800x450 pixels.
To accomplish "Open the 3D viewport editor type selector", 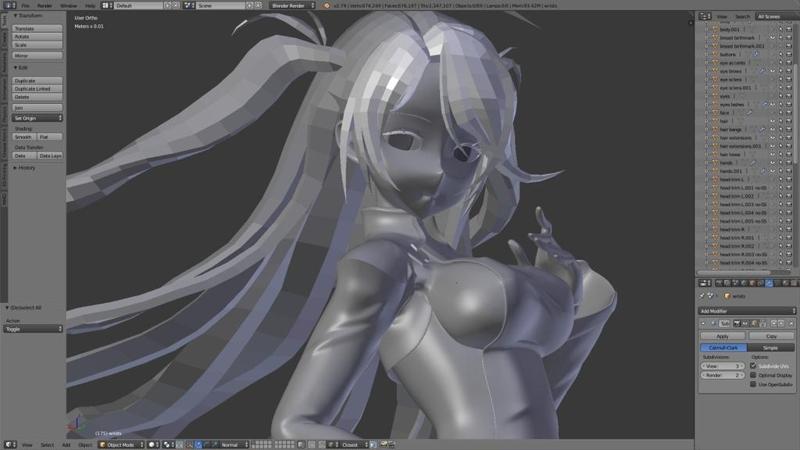I will coord(10,444).
